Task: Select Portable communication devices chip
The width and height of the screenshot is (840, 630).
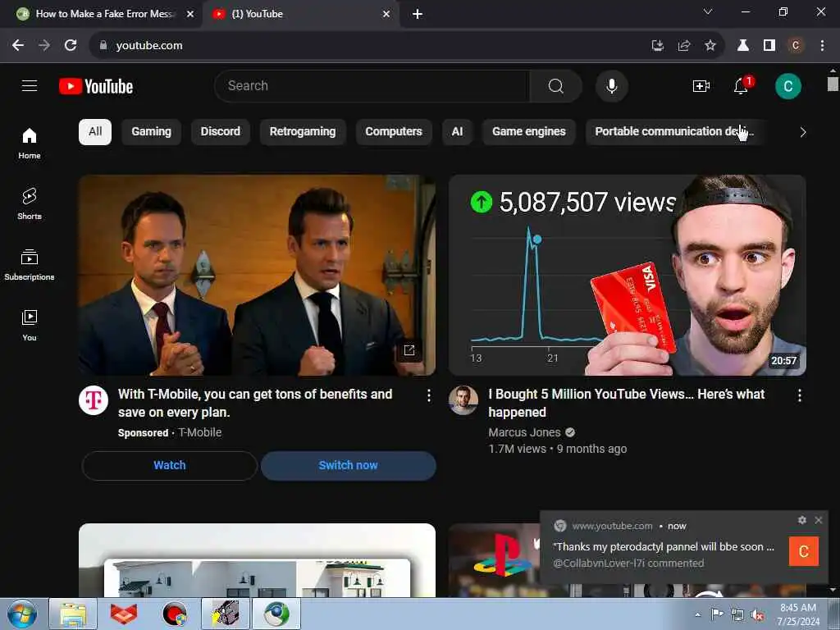Action: coord(674,132)
